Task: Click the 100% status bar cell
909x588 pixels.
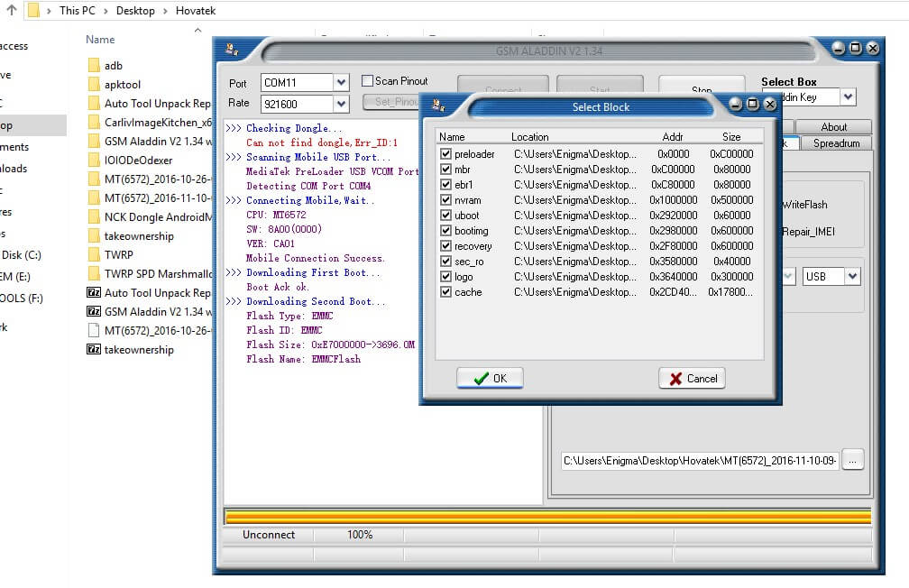Action: click(360, 535)
